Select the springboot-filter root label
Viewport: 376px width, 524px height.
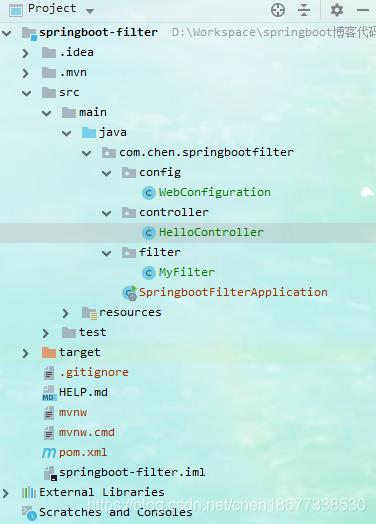[x=98, y=32]
